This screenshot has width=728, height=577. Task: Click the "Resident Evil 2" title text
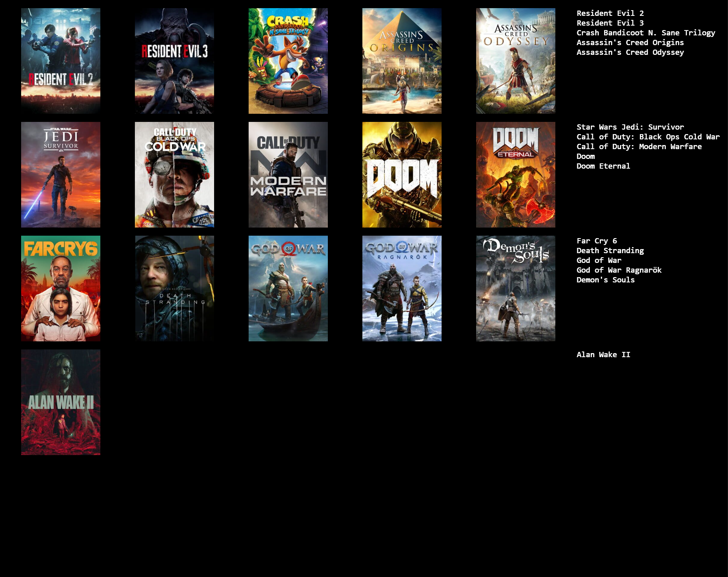610,13
